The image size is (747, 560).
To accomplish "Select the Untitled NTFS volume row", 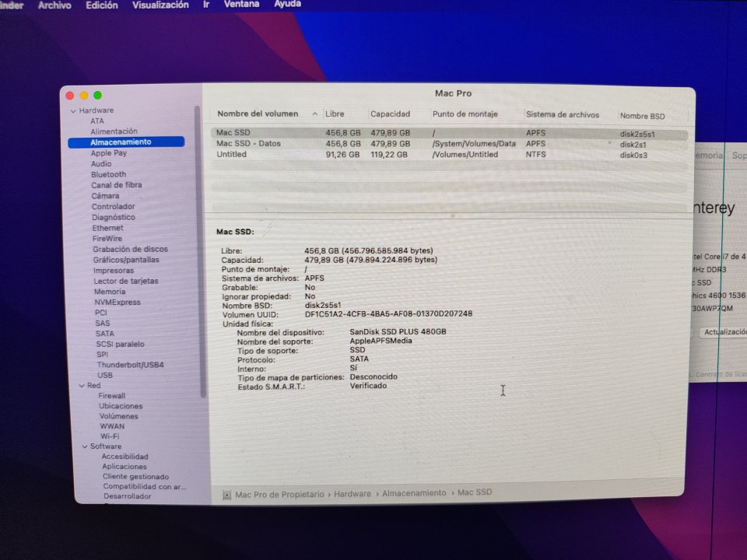I will click(x=449, y=155).
